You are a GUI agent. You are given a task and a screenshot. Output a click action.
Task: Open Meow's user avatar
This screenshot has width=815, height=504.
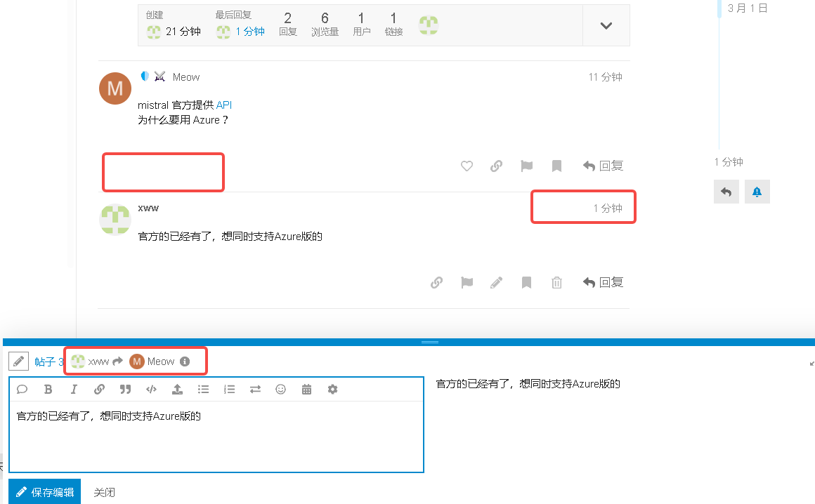(115, 88)
